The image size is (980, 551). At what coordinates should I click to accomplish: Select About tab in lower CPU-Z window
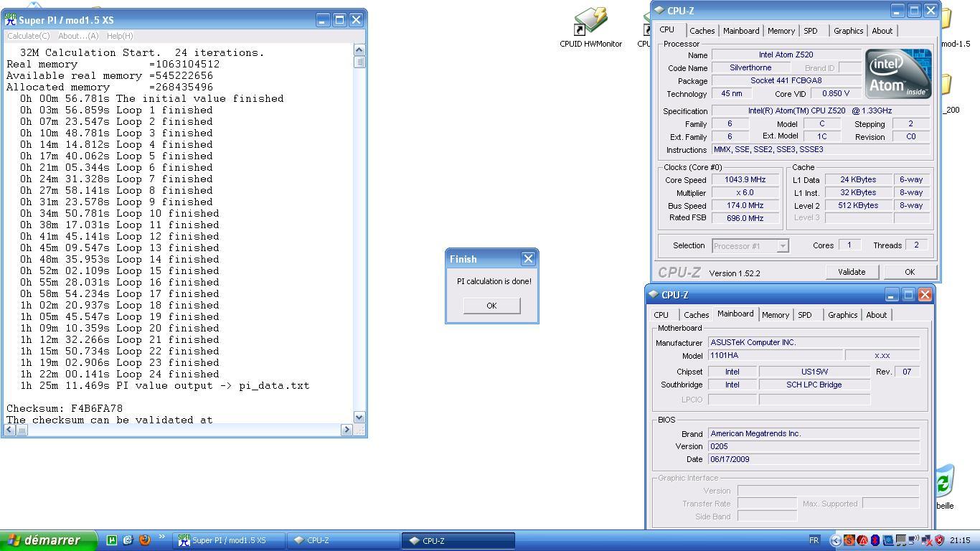(877, 315)
